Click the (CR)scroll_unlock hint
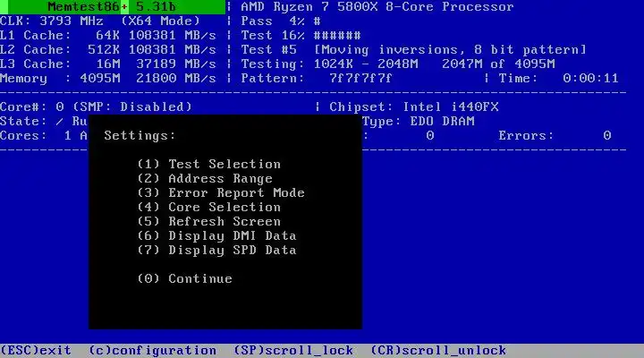This screenshot has height=358, width=644. tap(438, 351)
